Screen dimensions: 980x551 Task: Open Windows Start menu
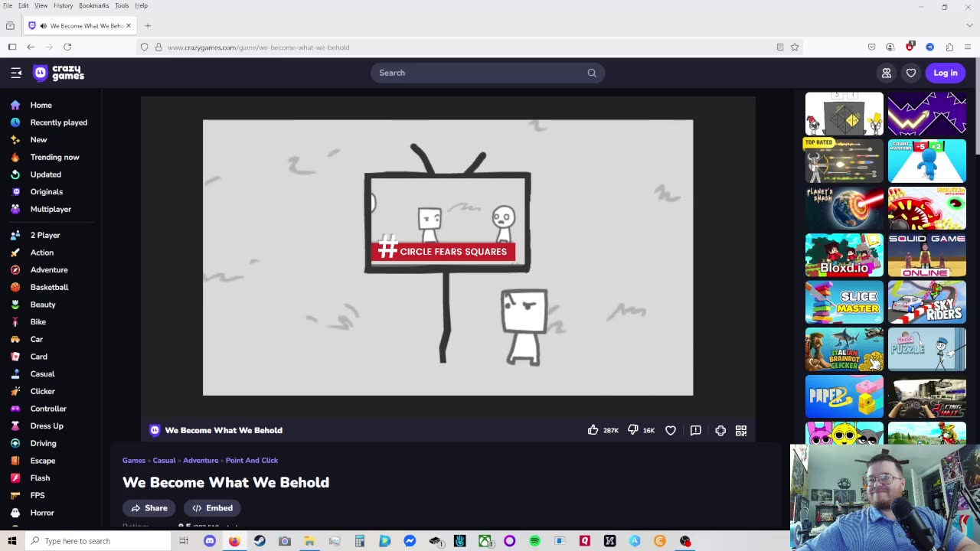[11, 541]
